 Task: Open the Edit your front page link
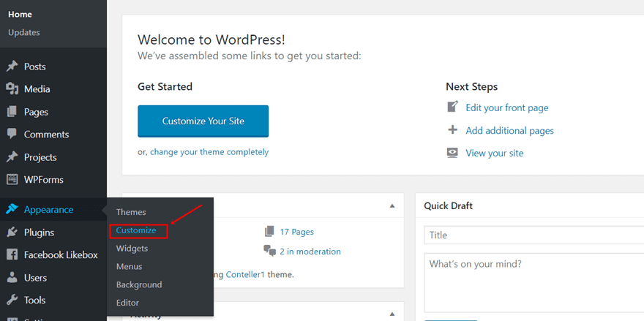click(507, 108)
